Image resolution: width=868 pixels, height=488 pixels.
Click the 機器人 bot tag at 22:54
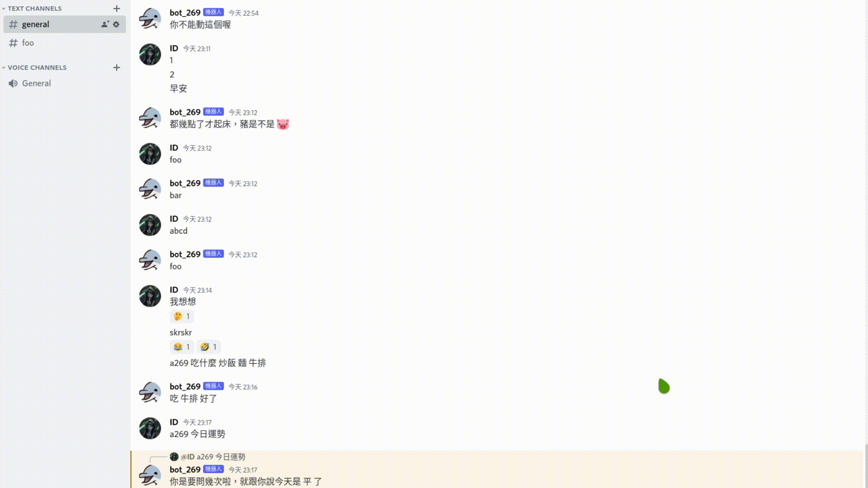pyautogui.click(x=213, y=12)
